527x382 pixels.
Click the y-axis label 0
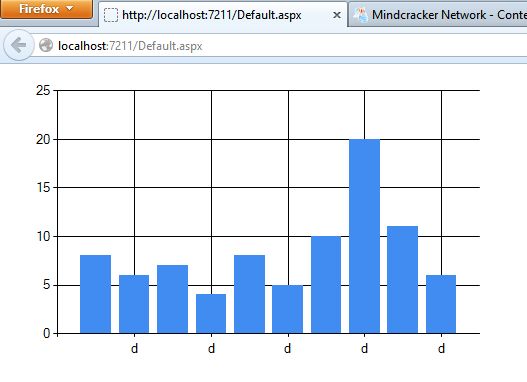pyautogui.click(x=46, y=333)
